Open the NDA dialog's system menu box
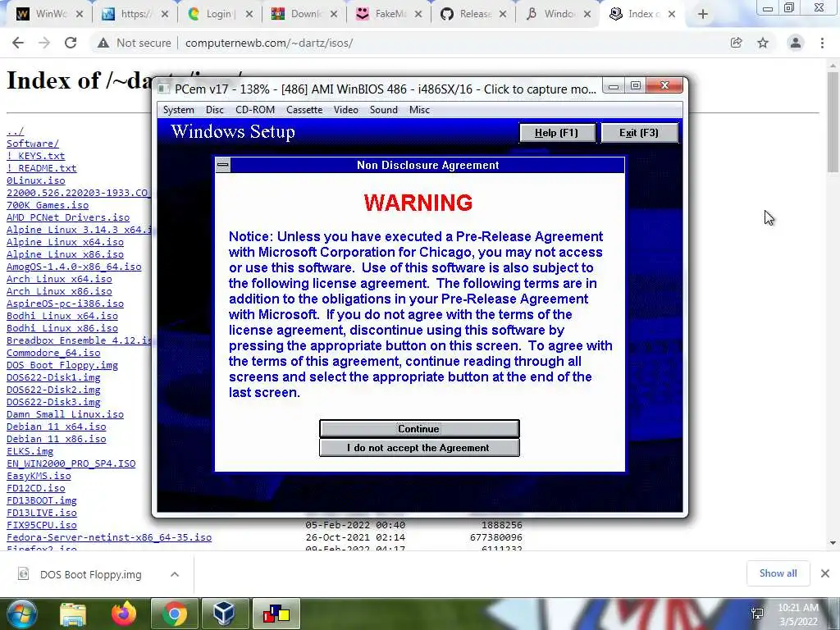 (223, 165)
